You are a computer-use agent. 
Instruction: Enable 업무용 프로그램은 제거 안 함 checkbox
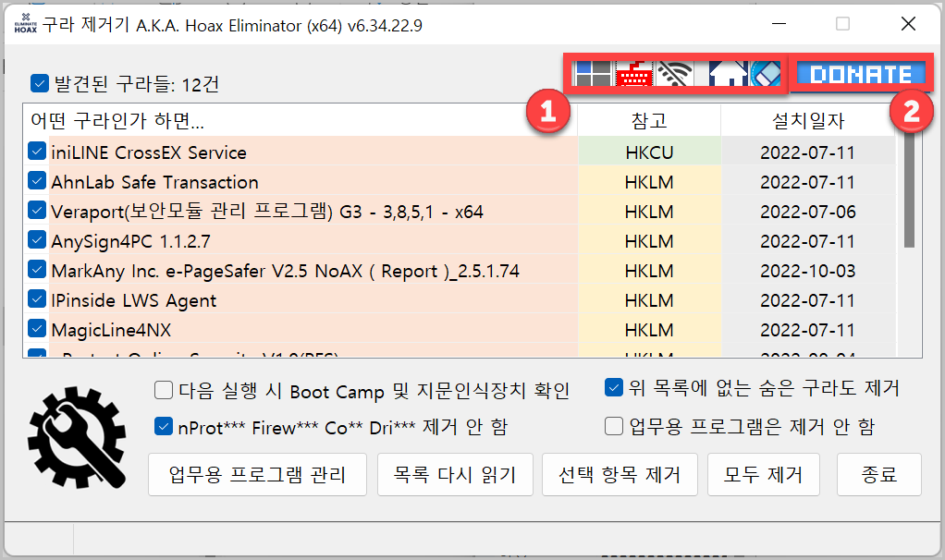pos(614,426)
